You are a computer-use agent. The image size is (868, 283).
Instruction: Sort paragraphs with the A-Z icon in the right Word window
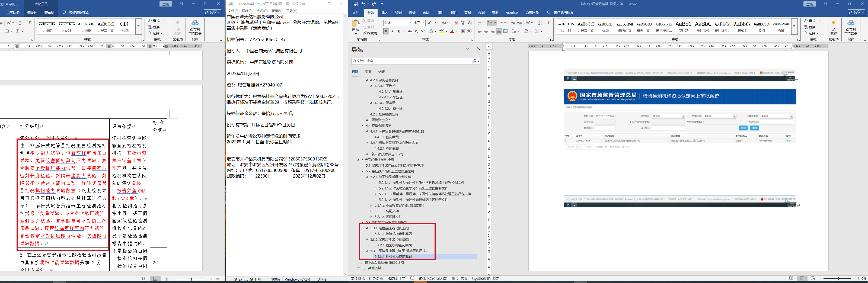[x=540, y=23]
